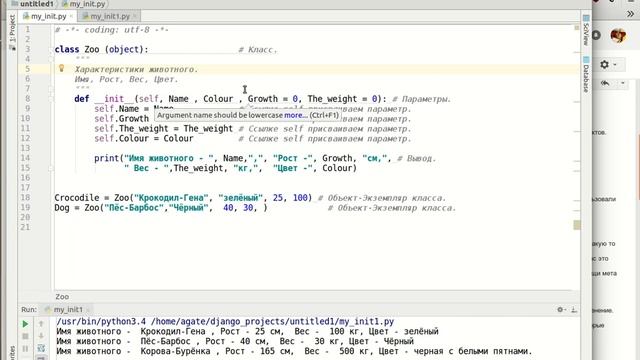The width and height of the screenshot is (640, 360).
Task: Open the SciView side panel
Action: coord(586,31)
